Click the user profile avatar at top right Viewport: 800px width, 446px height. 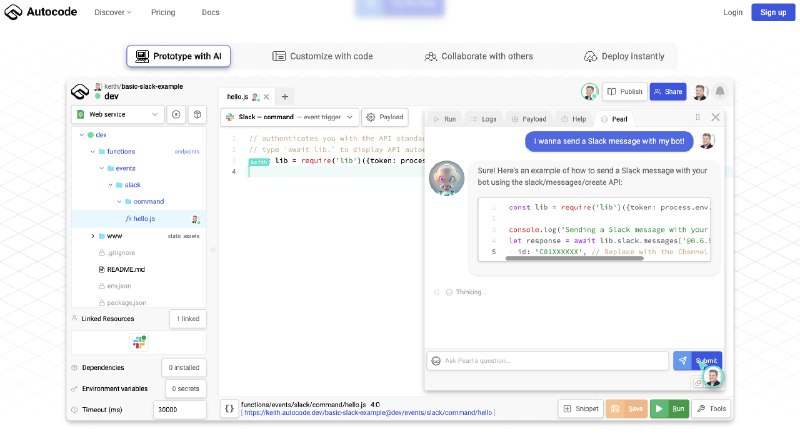click(700, 92)
